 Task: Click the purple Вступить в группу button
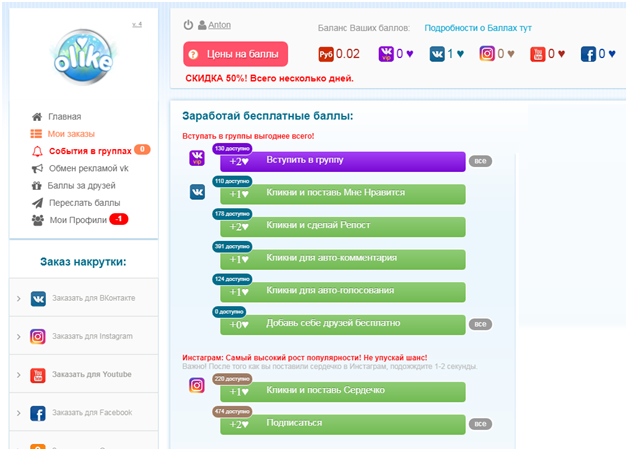point(343,161)
